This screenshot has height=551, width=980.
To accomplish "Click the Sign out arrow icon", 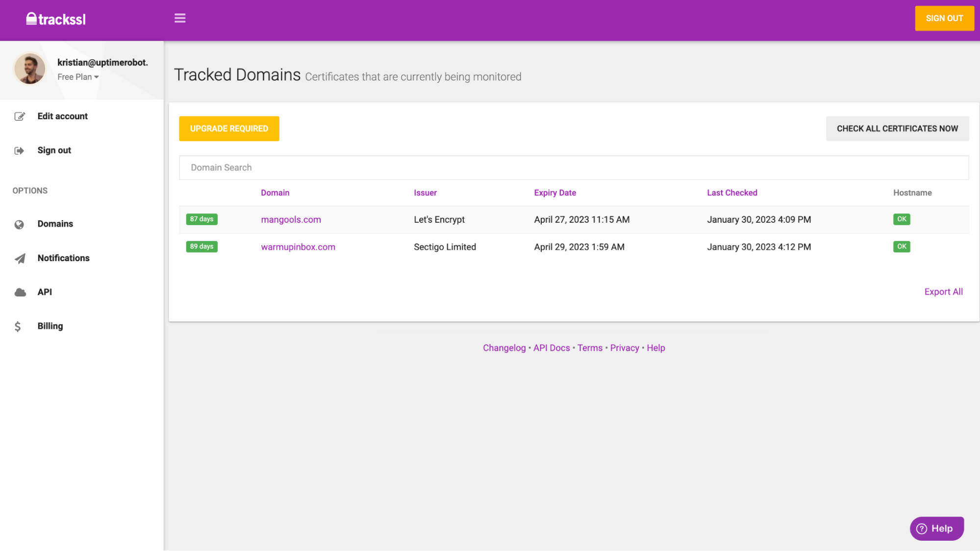I will (19, 151).
